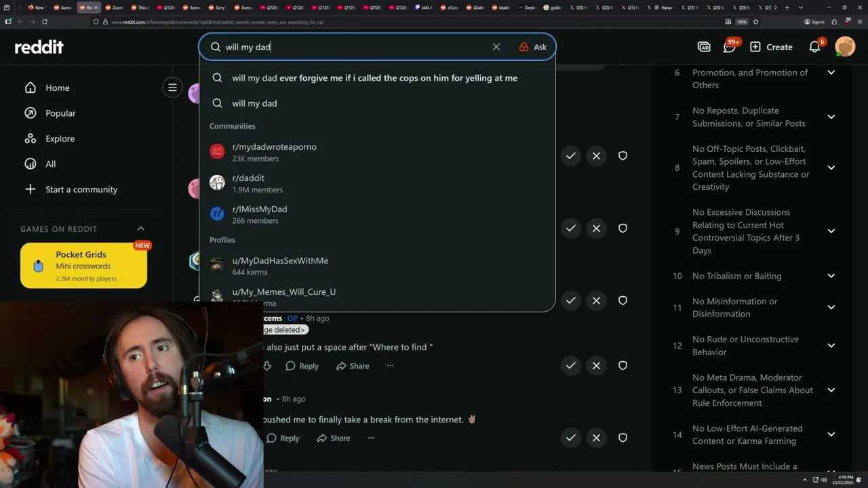The image size is (868, 488).
Task: Toggle the sidebar hamburger button
Action: [x=172, y=87]
